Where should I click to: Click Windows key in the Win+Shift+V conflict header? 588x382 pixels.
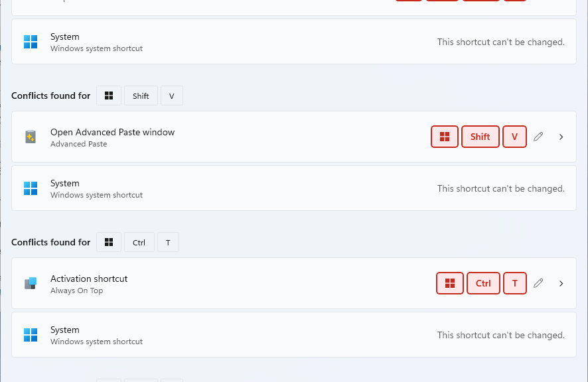pos(109,95)
